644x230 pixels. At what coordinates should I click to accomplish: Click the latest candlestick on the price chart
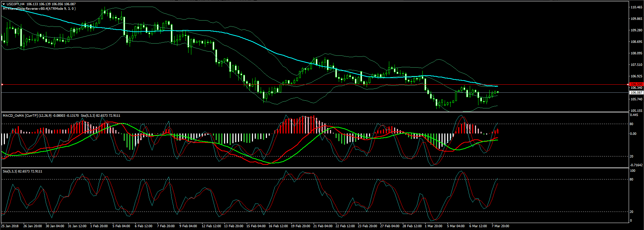[x=498, y=92]
